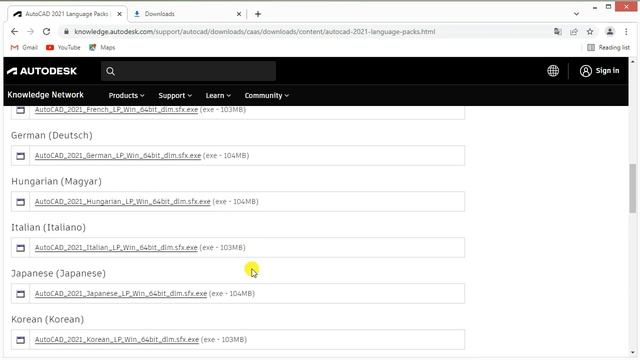Click the Sign In user icon
This screenshot has width=640, height=360.
(x=586, y=71)
